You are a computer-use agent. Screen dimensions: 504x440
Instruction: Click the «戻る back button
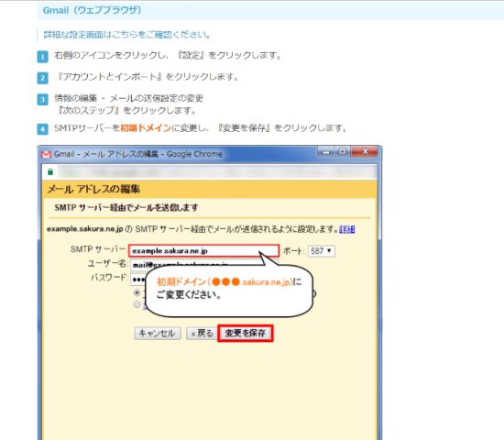[x=202, y=334]
